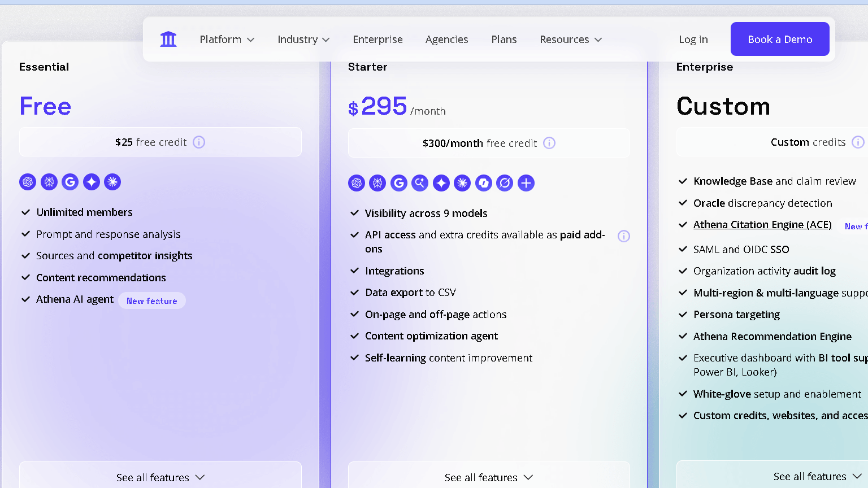Click Grok icon in Starter plan
Viewport: 868px width, 488px height.
coord(505,183)
